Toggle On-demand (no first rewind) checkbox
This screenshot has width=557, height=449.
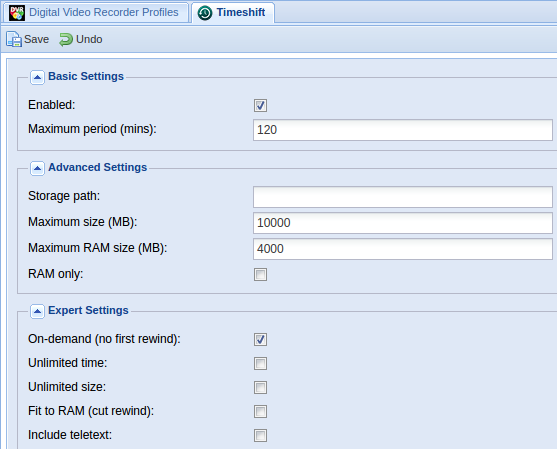(260, 340)
